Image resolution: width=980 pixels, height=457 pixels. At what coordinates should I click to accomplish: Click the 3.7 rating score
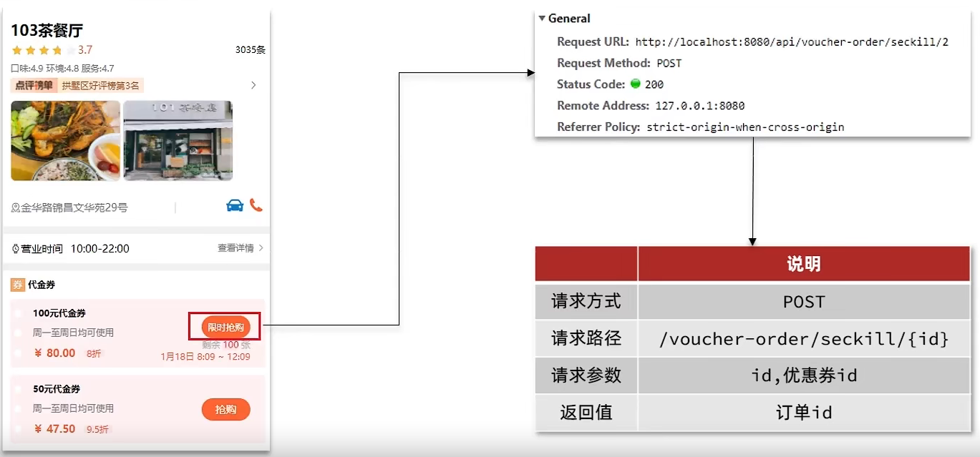(85, 50)
